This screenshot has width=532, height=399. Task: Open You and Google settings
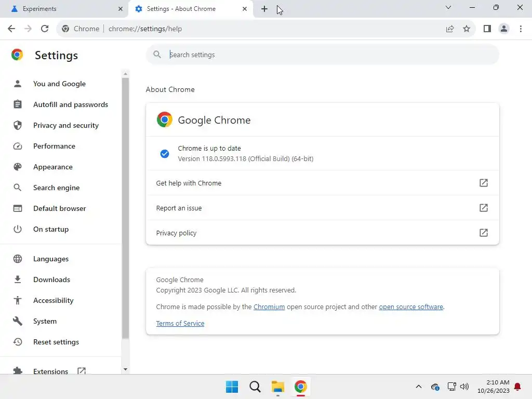(59, 84)
